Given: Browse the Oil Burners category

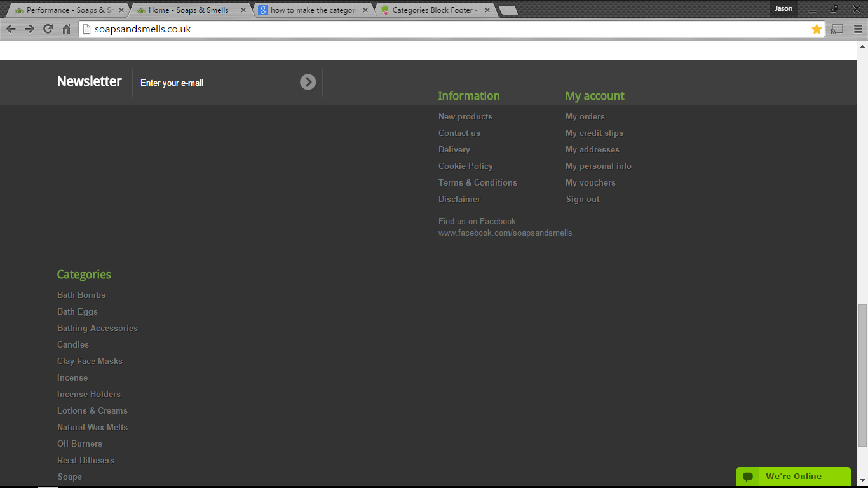Looking at the screenshot, I should click(79, 444).
